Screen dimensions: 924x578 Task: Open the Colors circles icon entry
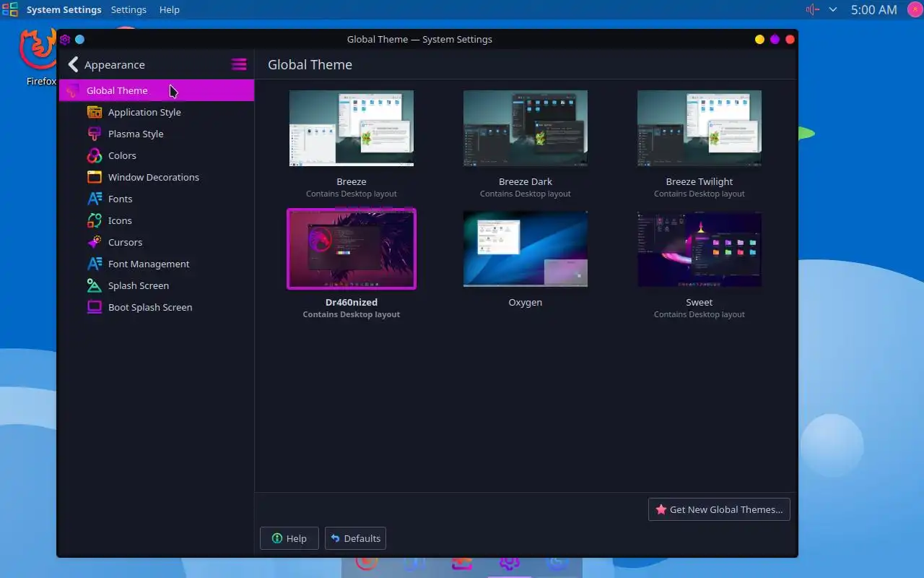(95, 155)
